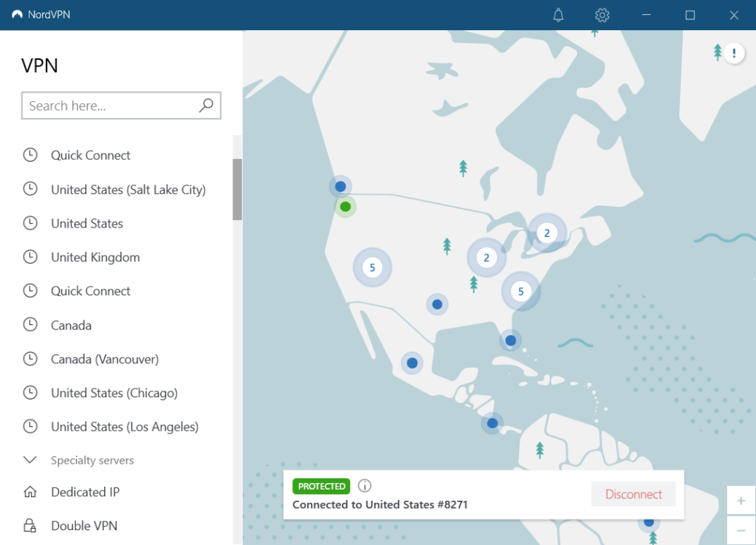Close the NordVPN window
Image resolution: width=756 pixels, height=545 pixels.
734,15
